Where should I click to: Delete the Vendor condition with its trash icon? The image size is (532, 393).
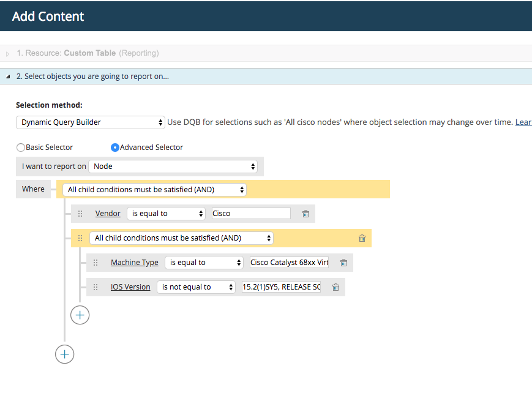point(305,214)
